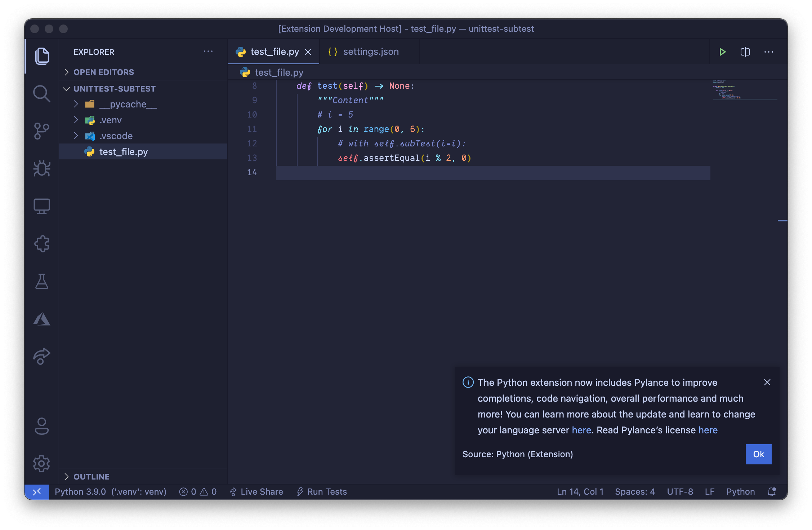Go to line via Ln 14, Col 1
The width and height of the screenshot is (812, 530).
click(580, 492)
